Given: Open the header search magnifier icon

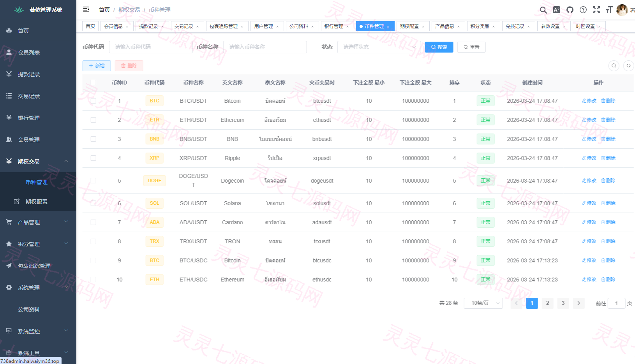Looking at the screenshot, I should (x=543, y=10).
